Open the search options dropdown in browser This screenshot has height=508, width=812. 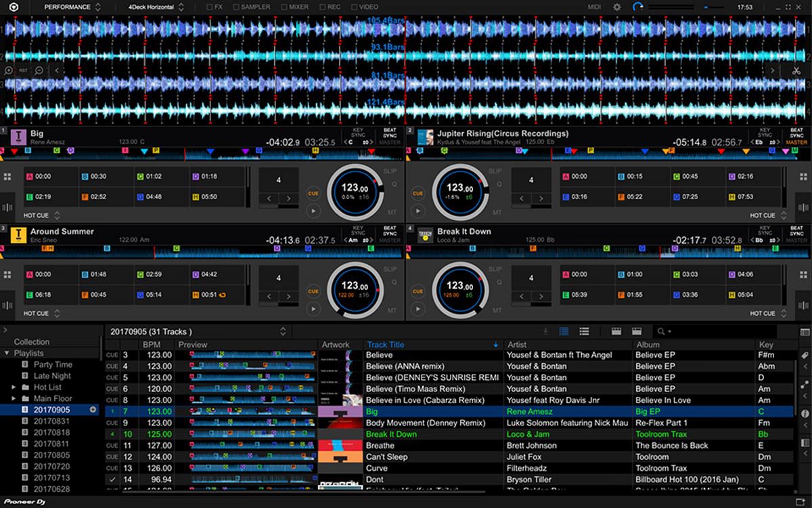pyautogui.click(x=664, y=331)
